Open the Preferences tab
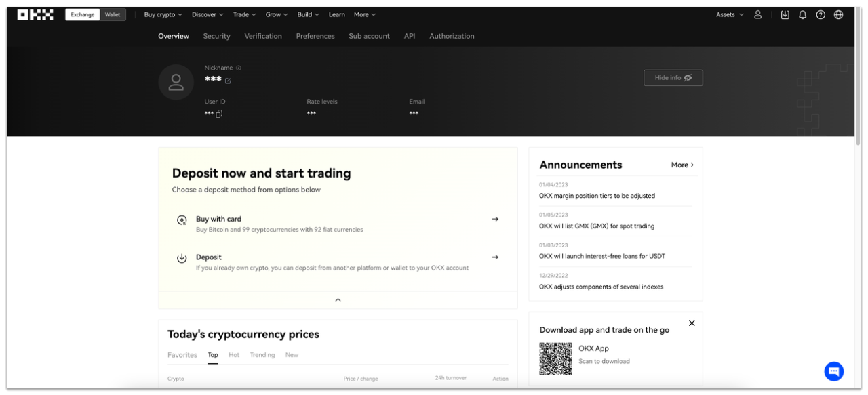The width and height of the screenshot is (868, 395). pos(315,36)
